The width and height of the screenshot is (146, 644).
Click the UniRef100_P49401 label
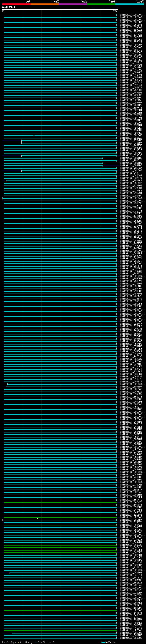131,354
